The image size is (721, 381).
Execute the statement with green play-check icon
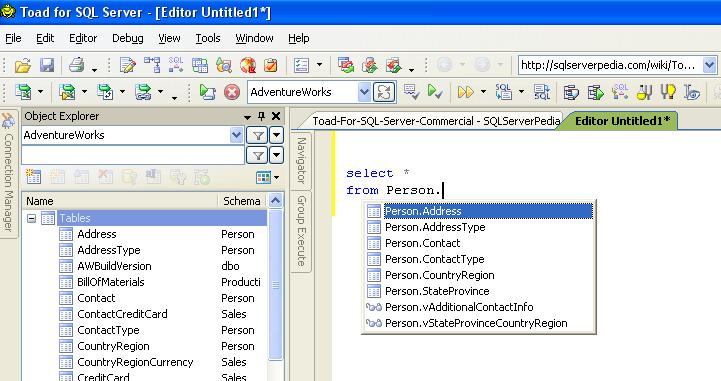pyautogui.click(x=435, y=92)
